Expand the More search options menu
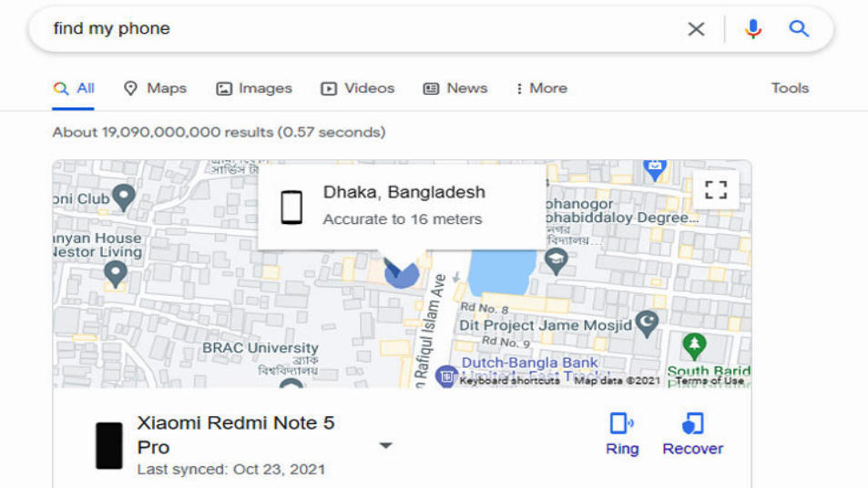Screen dimensions: 868x488 click(541, 88)
